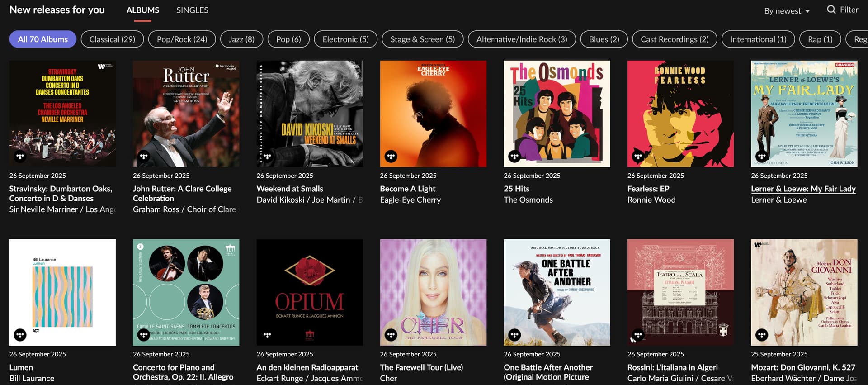Enable the Electronic (5) genre filter
868x385 pixels.
pos(345,39)
